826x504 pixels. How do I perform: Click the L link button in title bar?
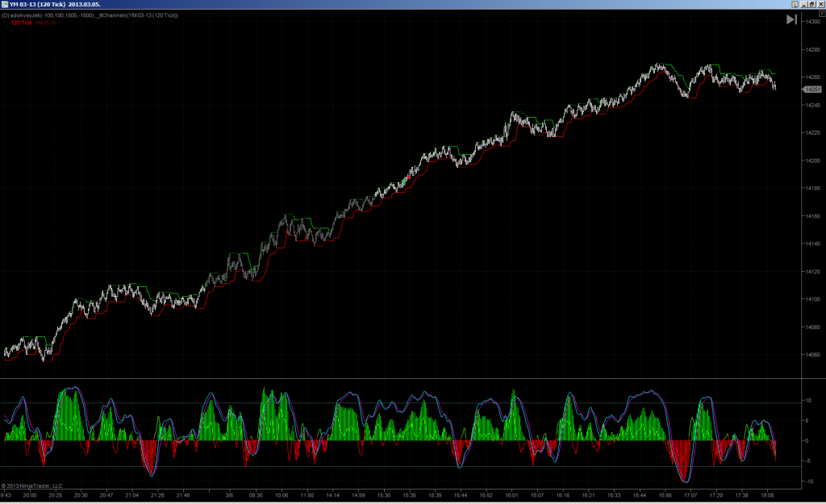click(x=795, y=4)
